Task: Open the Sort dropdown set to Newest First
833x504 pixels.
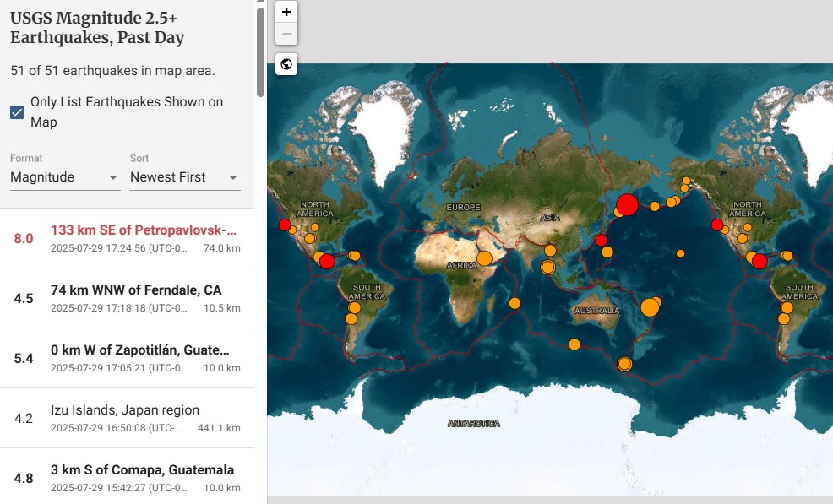Action: [x=185, y=176]
